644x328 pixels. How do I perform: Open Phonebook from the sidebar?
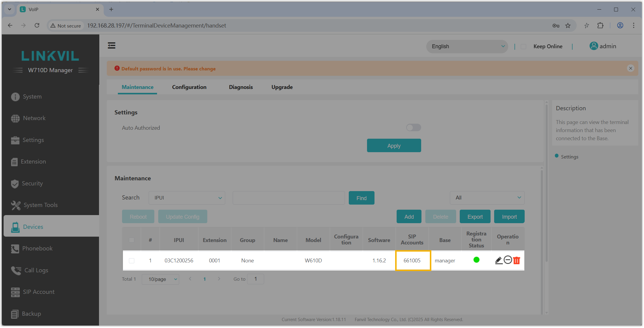click(x=37, y=248)
